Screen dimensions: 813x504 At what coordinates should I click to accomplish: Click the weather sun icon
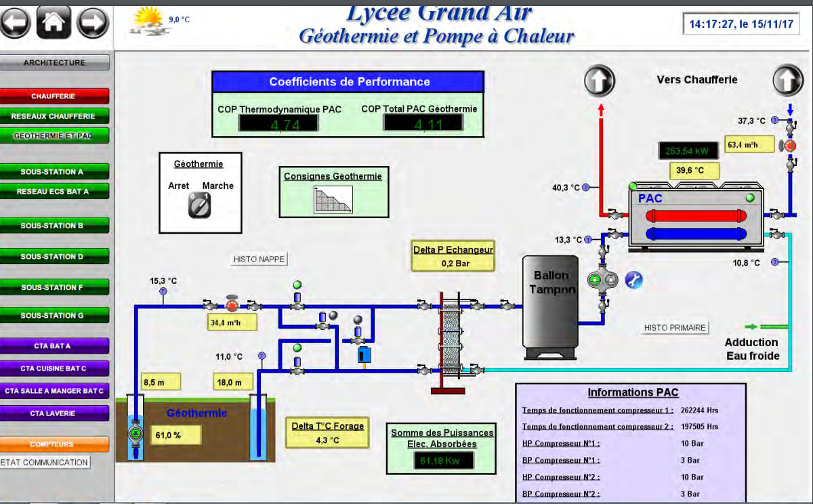coord(148,20)
